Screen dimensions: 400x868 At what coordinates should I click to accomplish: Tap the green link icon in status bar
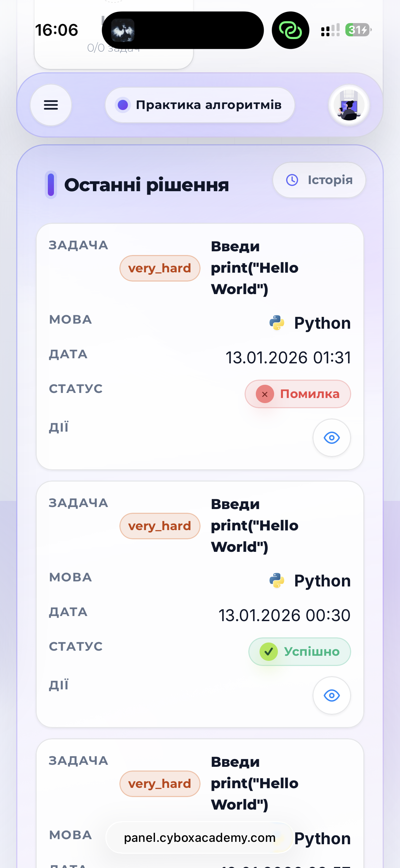click(x=290, y=30)
